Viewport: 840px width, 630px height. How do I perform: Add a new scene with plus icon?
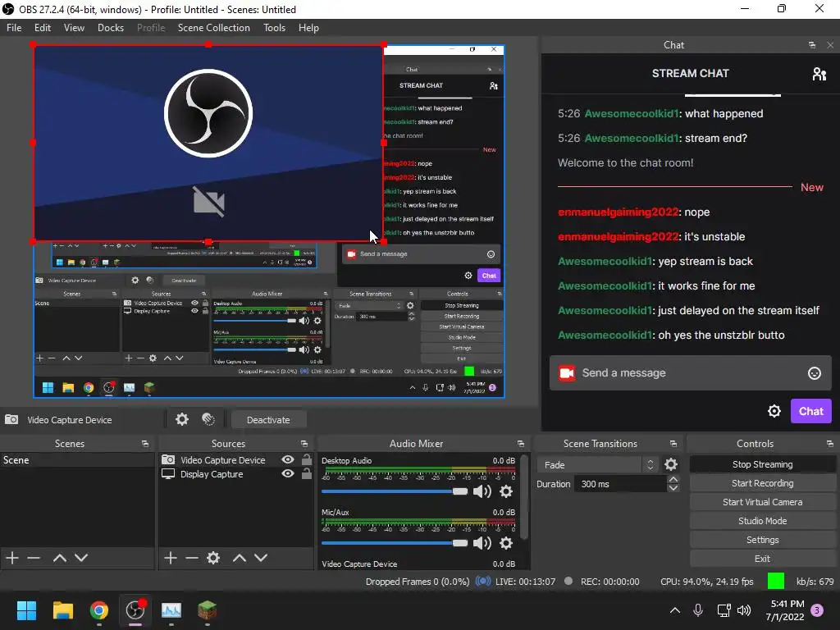point(12,558)
